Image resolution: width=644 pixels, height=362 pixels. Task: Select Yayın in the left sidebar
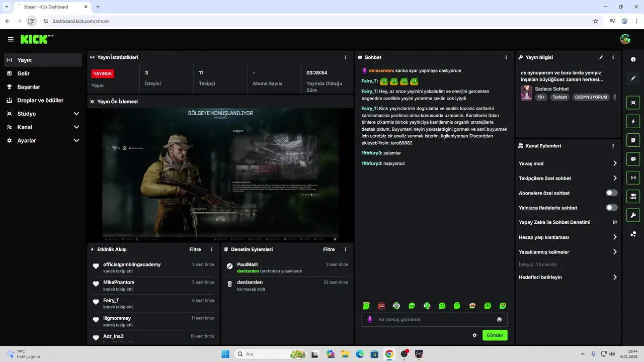coord(43,60)
